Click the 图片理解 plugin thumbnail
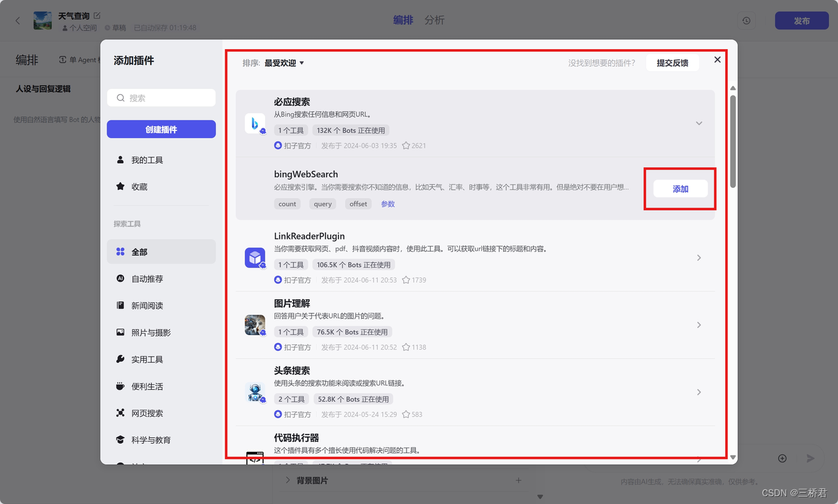Viewport: 838px width, 504px height. click(x=255, y=325)
